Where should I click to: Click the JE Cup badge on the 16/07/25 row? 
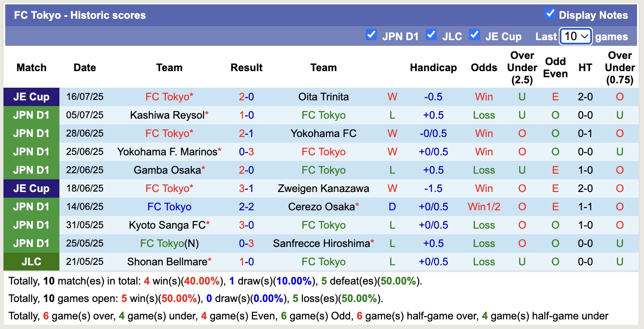(31, 96)
